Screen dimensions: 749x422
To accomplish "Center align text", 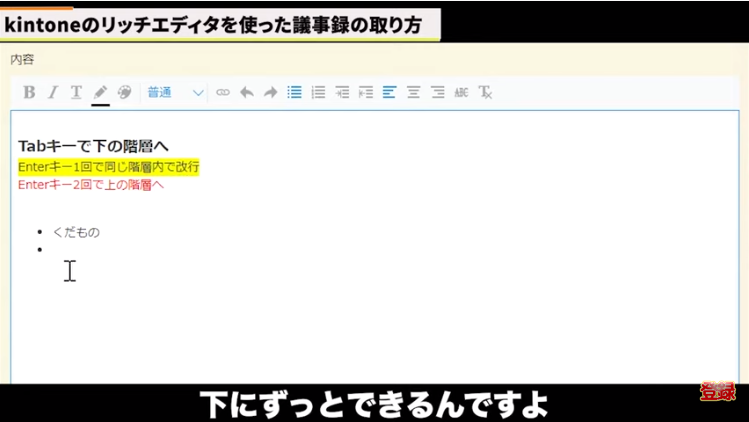I will 413,92.
